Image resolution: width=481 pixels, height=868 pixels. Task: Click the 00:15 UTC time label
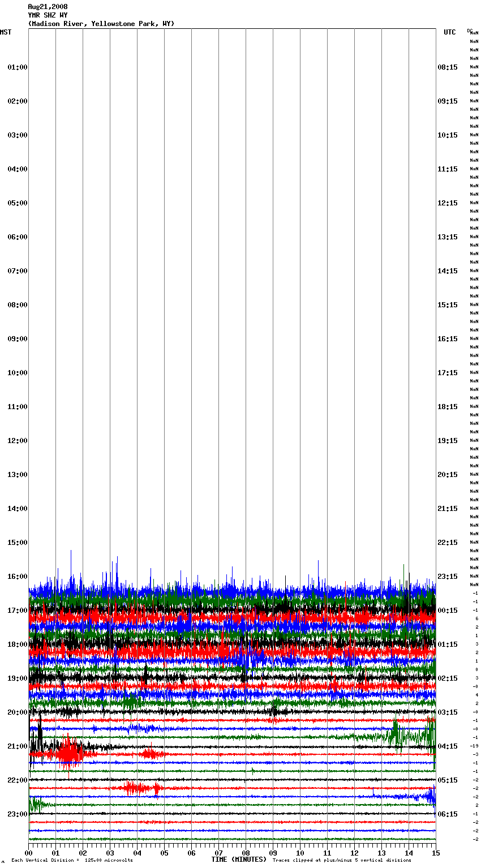coord(448,611)
